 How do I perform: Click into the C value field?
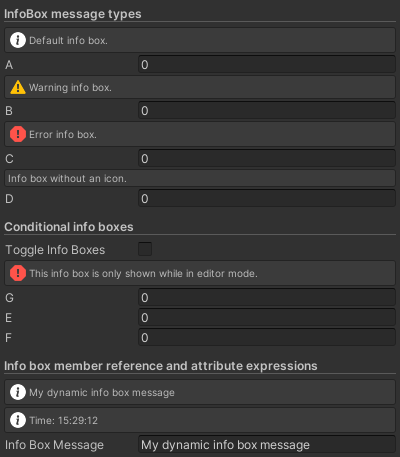[267, 158]
